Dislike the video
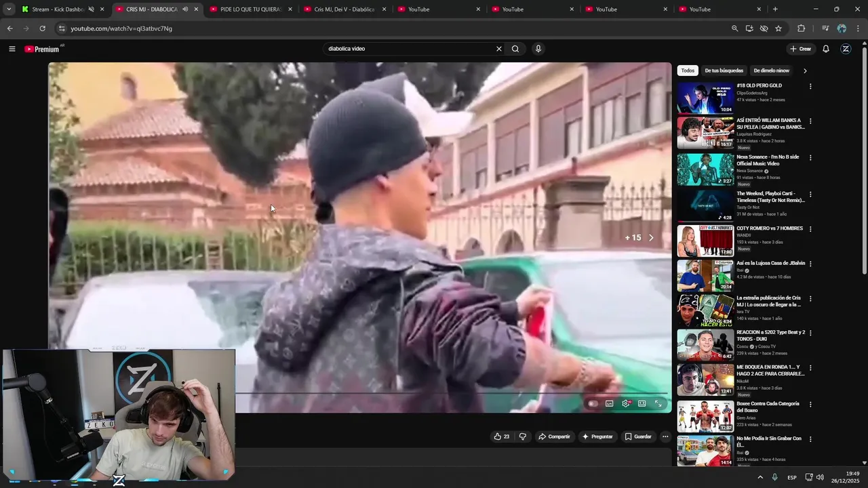This screenshot has width=868, height=488. pyautogui.click(x=522, y=436)
